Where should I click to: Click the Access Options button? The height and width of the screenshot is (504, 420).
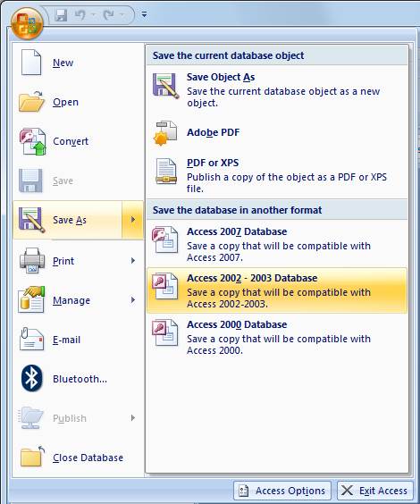[x=282, y=491]
